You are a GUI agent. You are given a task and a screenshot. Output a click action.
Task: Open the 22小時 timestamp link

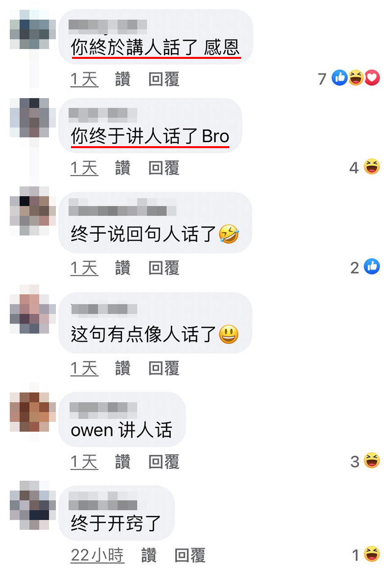[98, 555]
